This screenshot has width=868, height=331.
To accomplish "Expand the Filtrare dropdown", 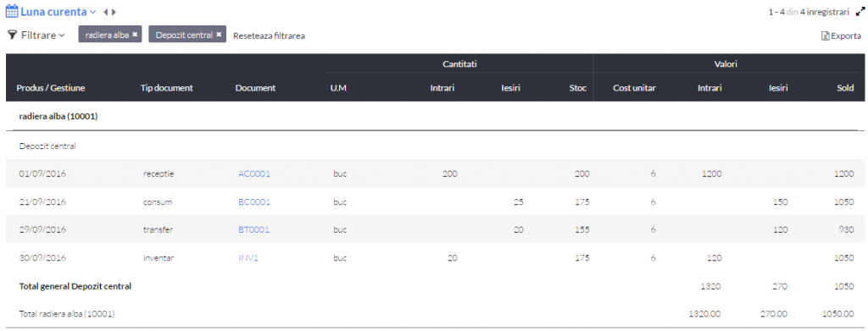I will [x=43, y=35].
